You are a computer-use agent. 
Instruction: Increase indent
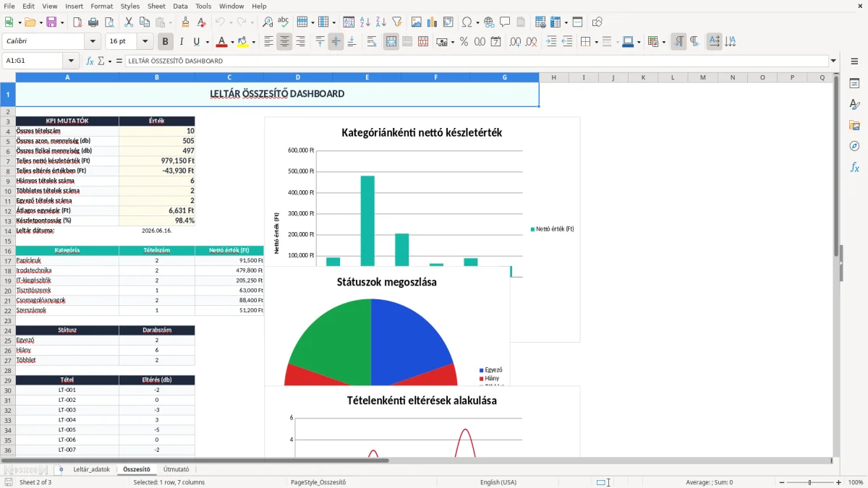[551, 42]
